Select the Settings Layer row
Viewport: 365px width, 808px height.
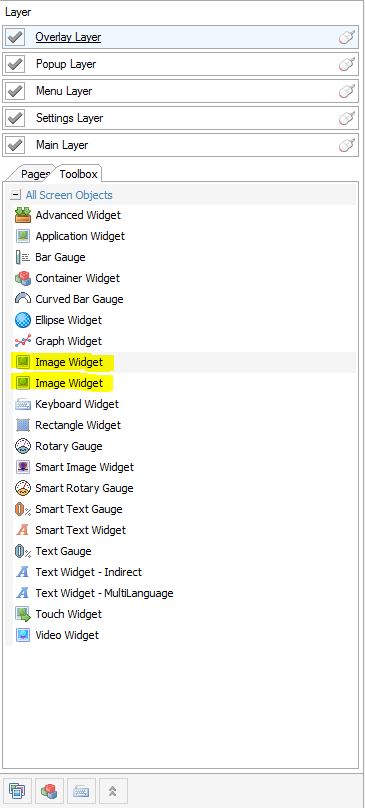[180, 118]
